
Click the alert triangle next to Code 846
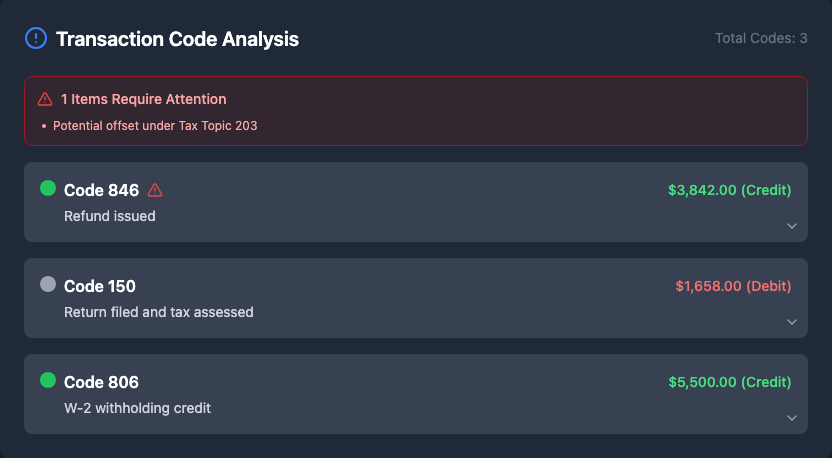tap(155, 190)
